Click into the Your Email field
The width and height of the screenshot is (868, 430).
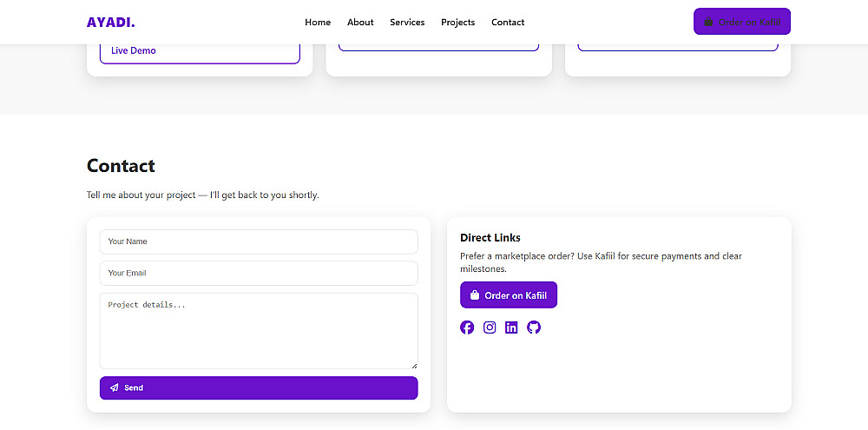[x=259, y=273]
